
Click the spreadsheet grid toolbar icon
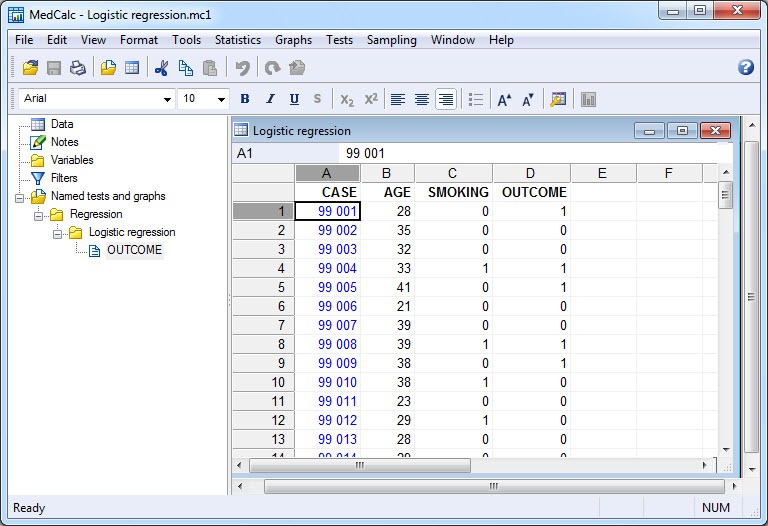pos(132,68)
